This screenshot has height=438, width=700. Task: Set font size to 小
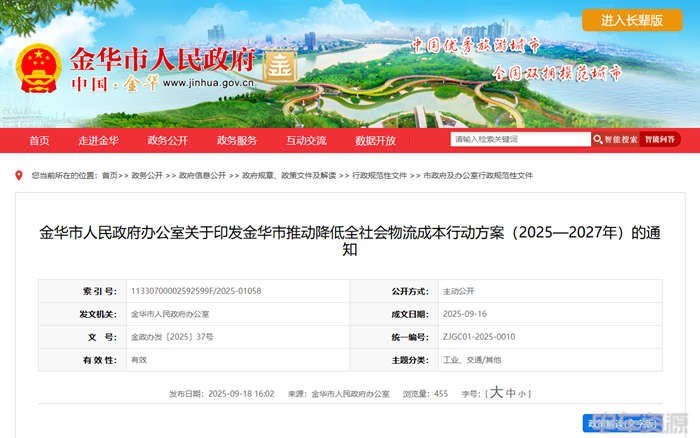pos(523,394)
